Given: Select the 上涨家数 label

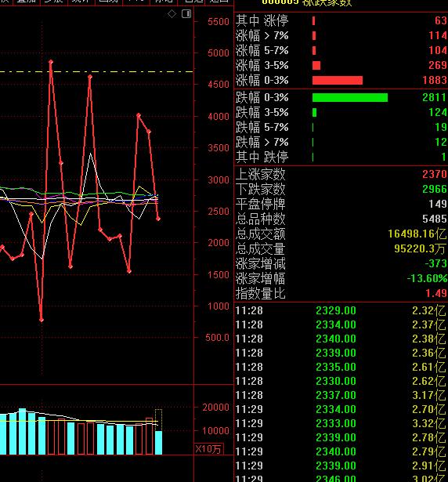Looking at the screenshot, I should 261,174.
